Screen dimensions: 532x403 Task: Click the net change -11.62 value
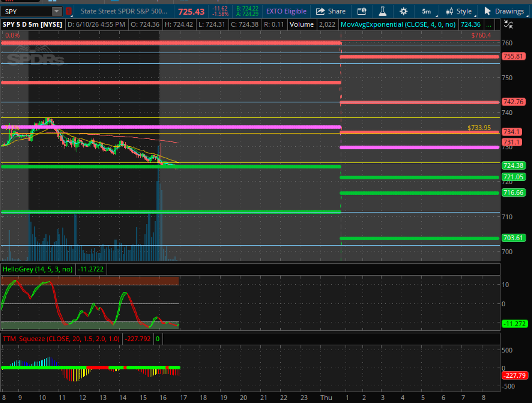[220, 8]
